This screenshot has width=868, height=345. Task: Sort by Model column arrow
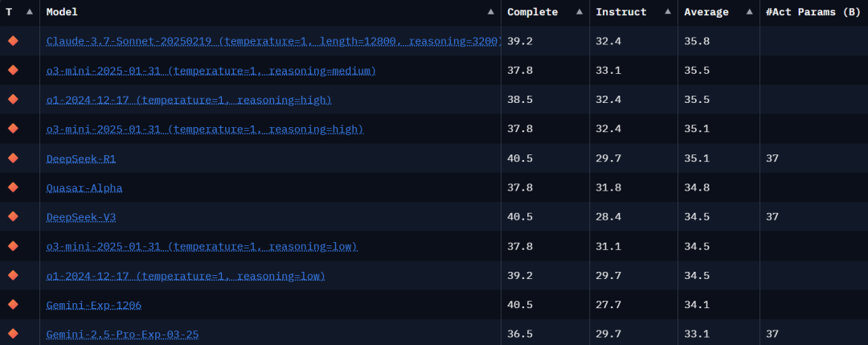[491, 12]
